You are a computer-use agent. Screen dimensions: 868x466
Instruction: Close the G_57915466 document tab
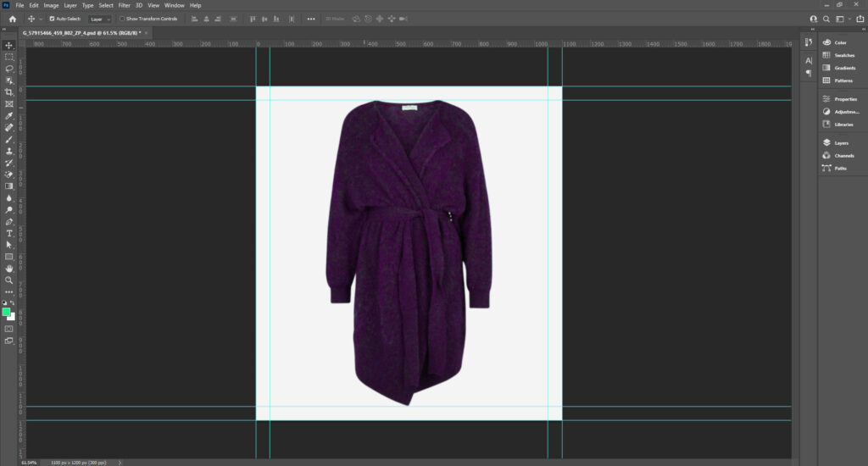point(146,33)
